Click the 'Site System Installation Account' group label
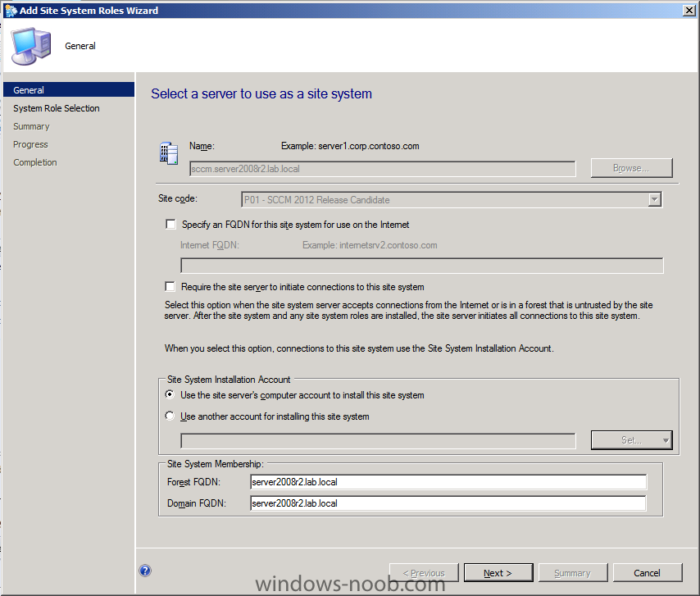Screen dimensions: 700x596 pos(229,380)
